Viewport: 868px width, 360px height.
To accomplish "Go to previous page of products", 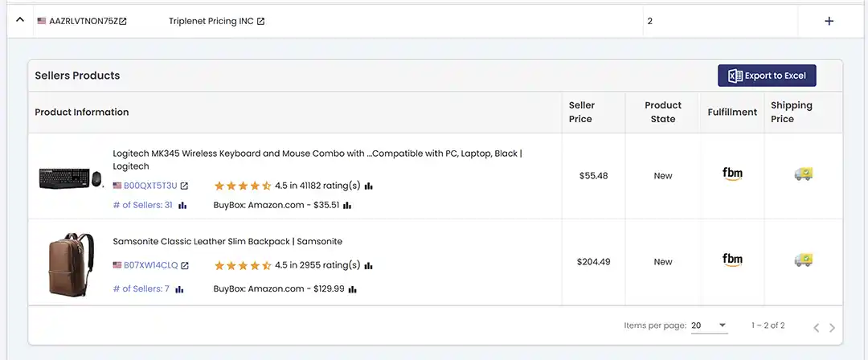I will point(816,328).
